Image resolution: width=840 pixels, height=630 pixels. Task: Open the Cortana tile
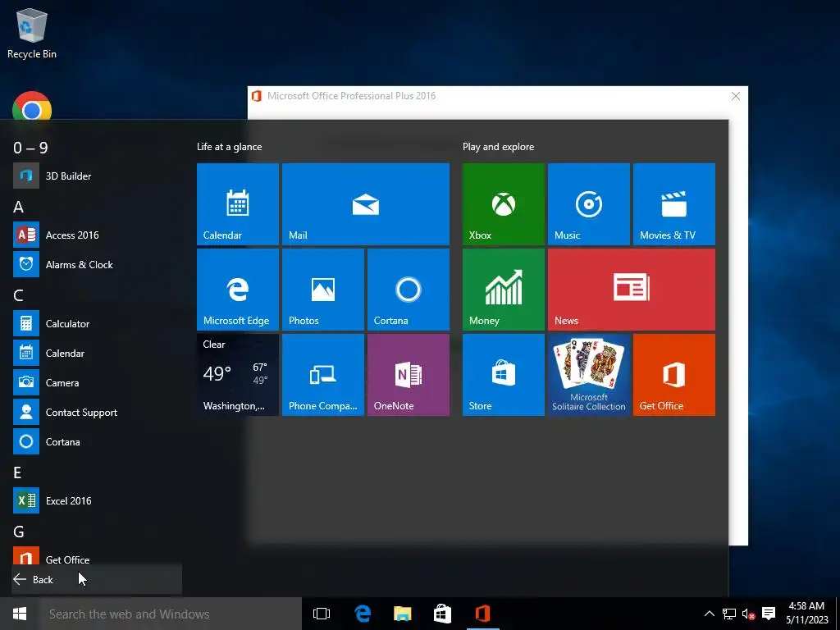coord(409,290)
